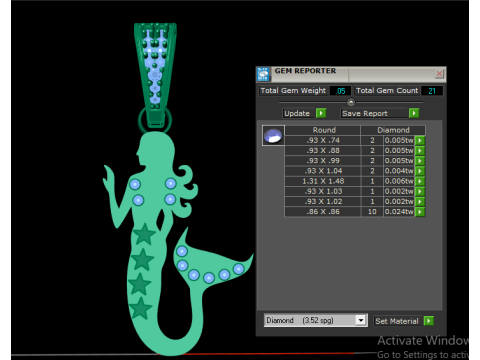Select the gem on the fin tip
The height and width of the screenshot is (360, 480).
tap(239, 269)
